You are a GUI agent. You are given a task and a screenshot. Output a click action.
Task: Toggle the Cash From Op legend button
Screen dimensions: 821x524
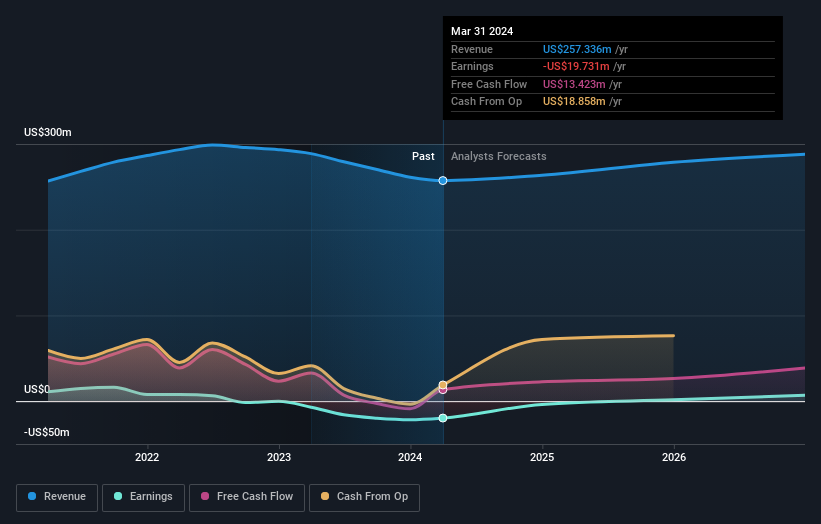364,497
